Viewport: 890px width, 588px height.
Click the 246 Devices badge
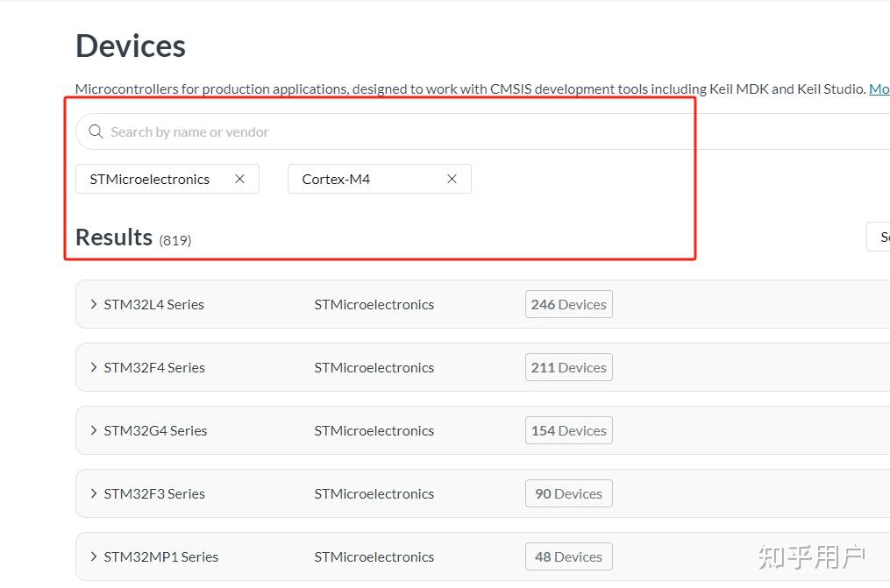pyautogui.click(x=568, y=304)
